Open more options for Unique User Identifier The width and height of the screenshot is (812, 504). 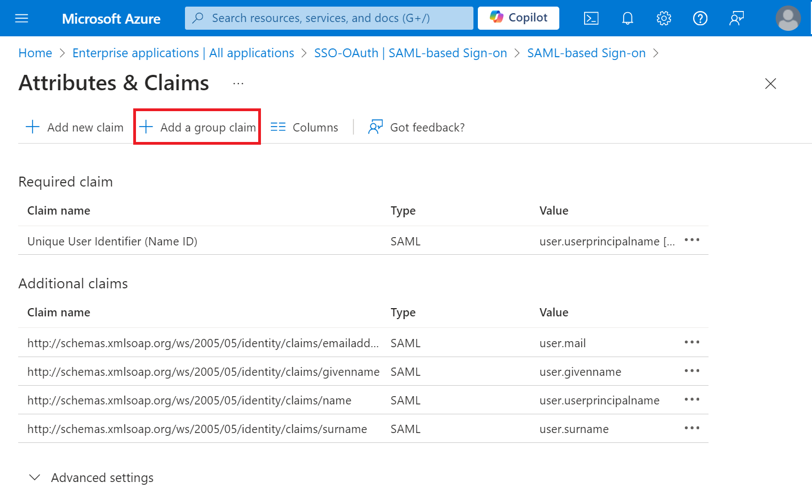coord(691,240)
